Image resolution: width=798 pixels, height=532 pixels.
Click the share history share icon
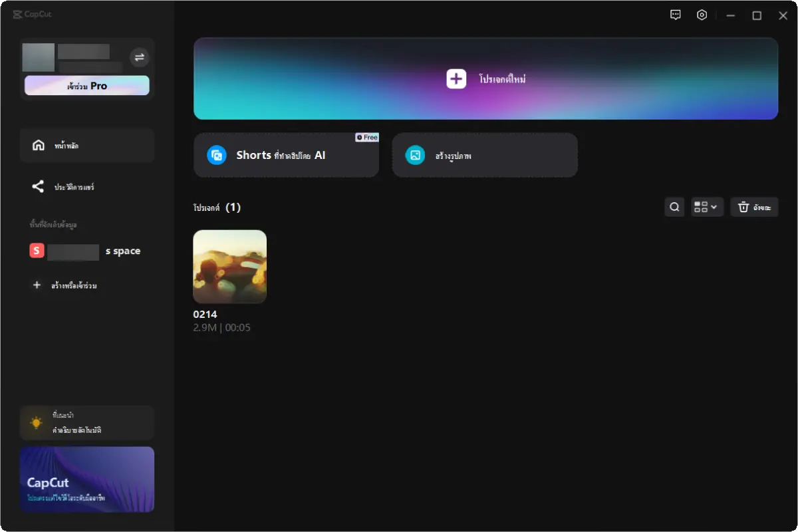coord(38,187)
